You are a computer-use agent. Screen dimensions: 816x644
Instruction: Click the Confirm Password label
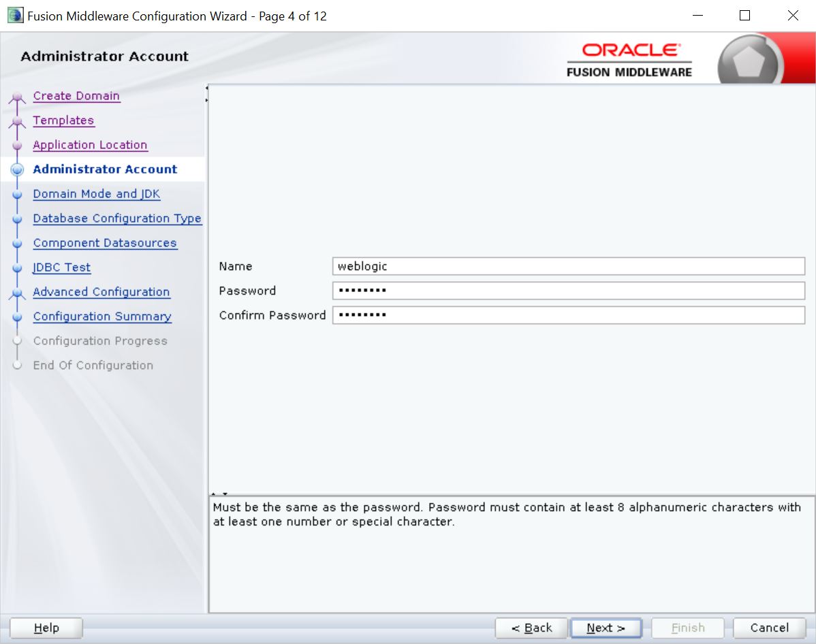click(x=272, y=315)
